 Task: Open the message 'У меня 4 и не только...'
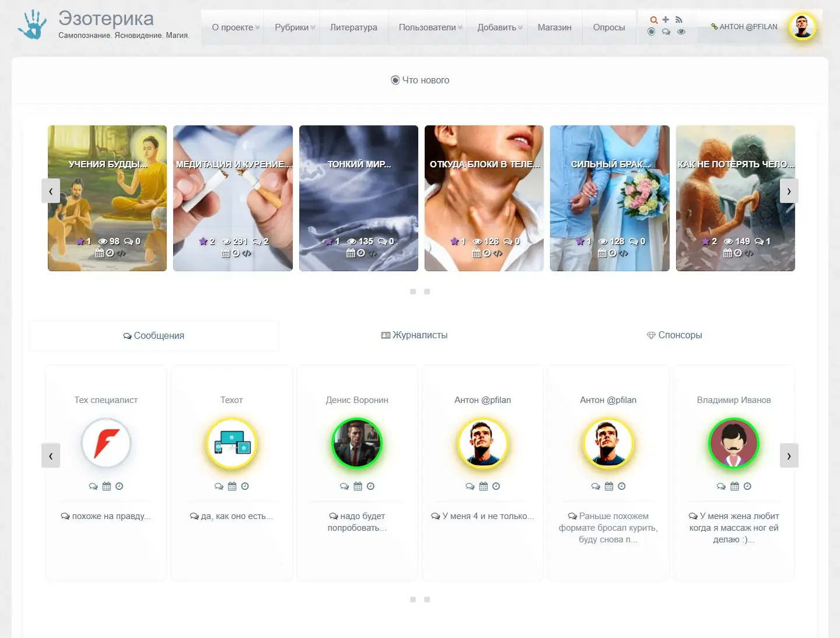pyautogui.click(x=483, y=516)
